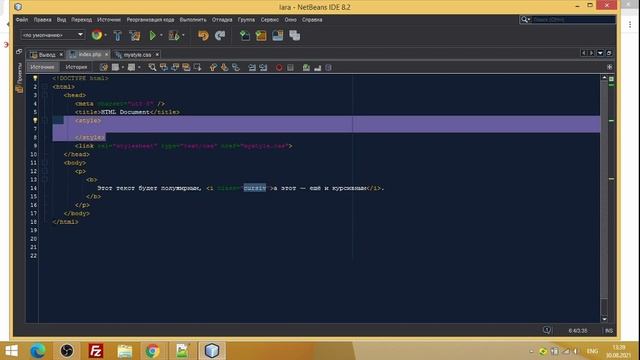Split the editor window icon
This screenshot has height=360, width=640.
[x=609, y=67]
